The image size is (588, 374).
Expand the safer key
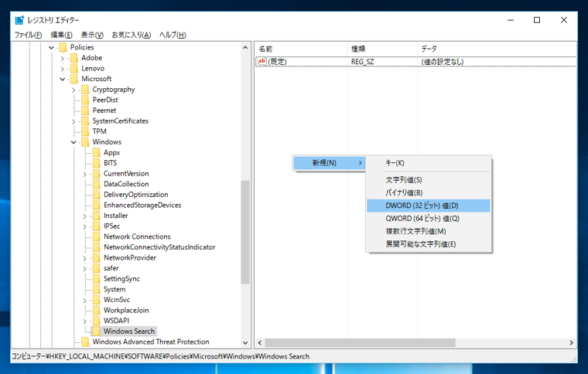85,268
